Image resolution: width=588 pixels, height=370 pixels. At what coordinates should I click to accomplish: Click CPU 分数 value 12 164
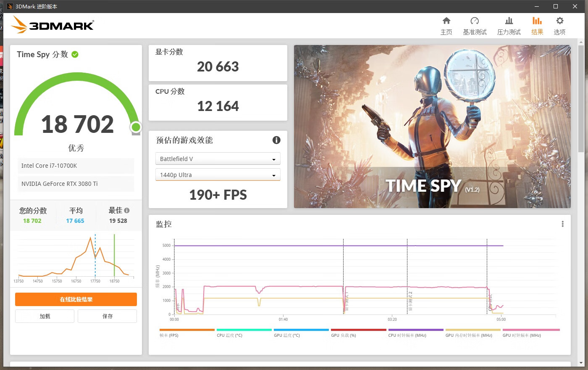coord(218,106)
